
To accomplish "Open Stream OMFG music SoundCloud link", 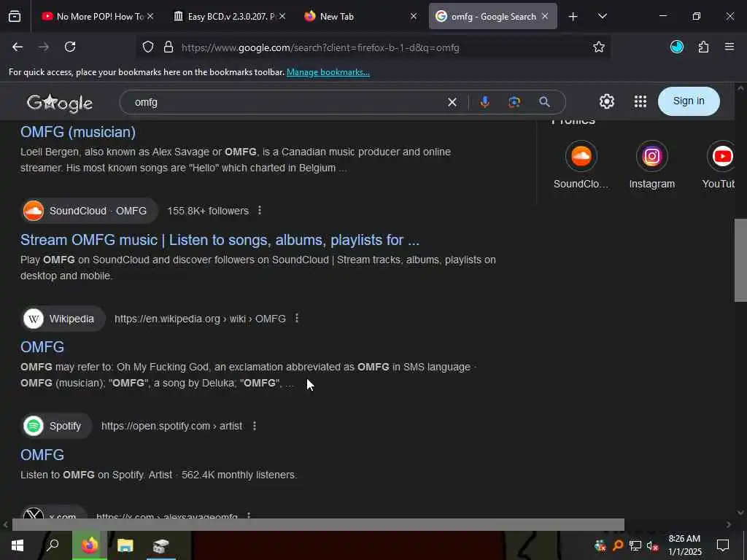I will (x=220, y=239).
